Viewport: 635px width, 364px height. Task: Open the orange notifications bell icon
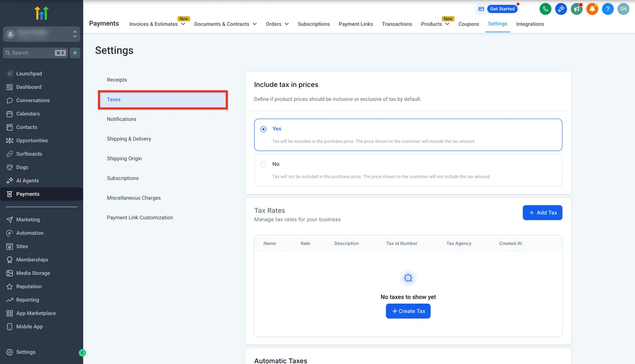592,9
